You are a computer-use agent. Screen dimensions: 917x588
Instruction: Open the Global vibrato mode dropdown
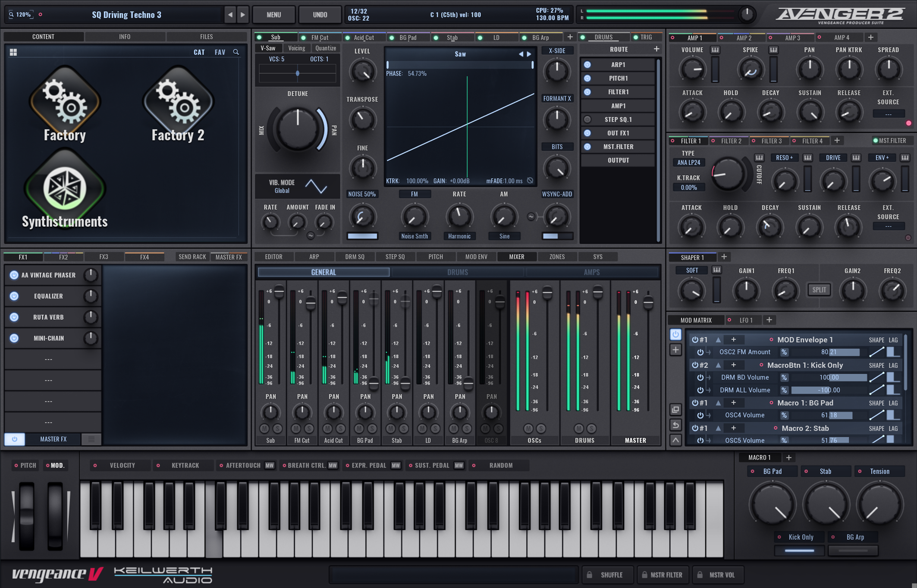tap(282, 191)
